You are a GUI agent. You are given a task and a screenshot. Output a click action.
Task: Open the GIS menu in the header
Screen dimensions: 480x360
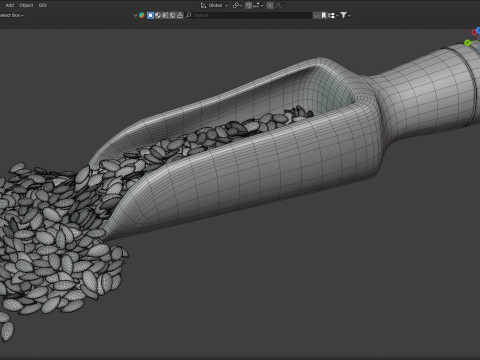pos(42,5)
